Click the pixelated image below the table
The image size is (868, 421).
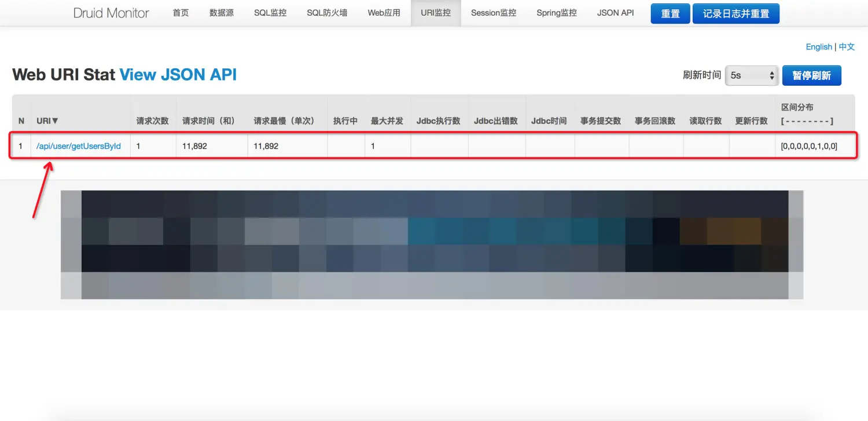click(x=432, y=245)
